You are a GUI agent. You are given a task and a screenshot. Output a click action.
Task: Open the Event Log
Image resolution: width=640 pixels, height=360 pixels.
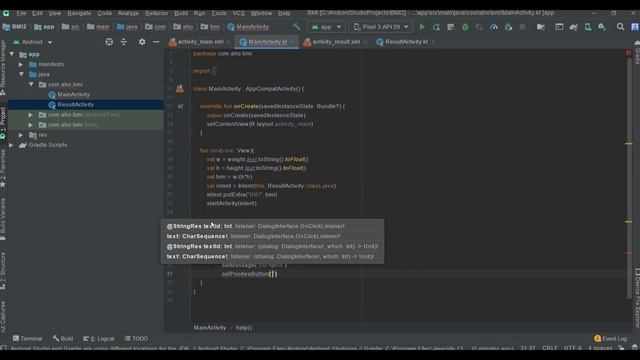(611, 339)
